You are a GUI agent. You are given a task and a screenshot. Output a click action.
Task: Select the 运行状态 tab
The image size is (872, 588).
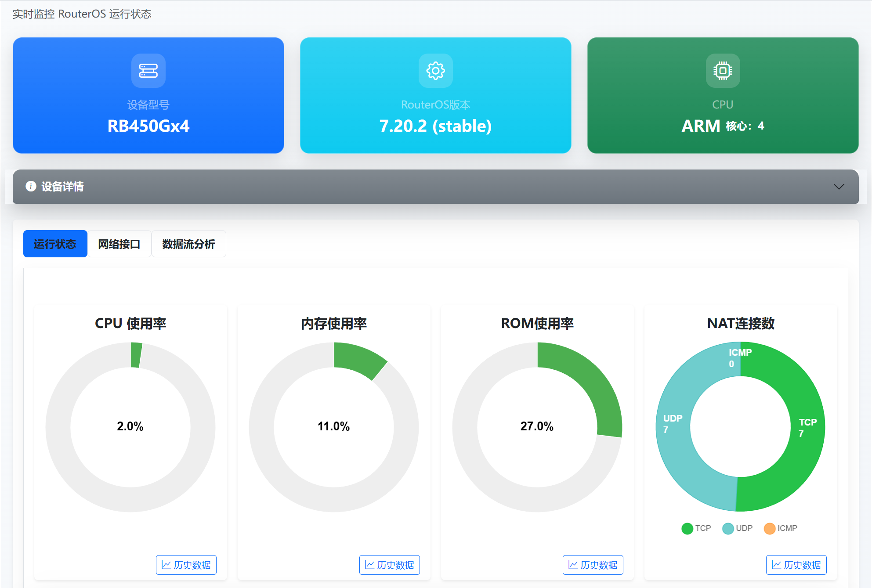(x=55, y=244)
